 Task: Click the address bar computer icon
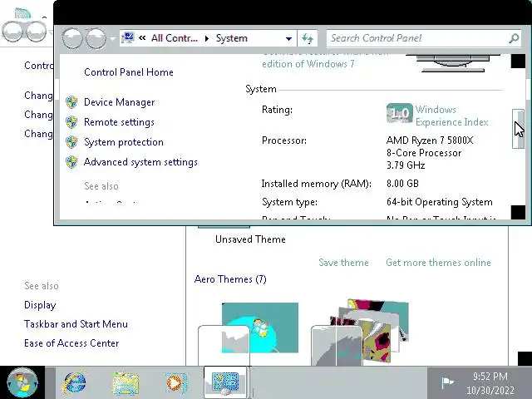click(128, 38)
